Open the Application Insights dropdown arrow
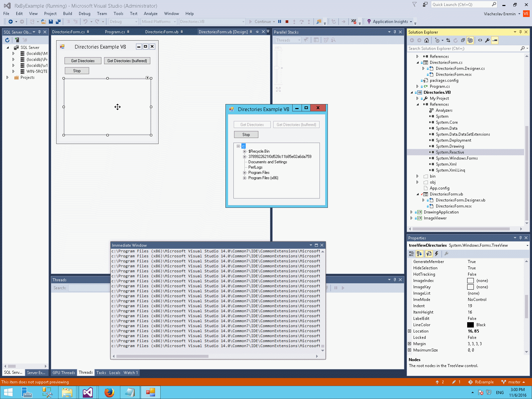This screenshot has height=399, width=532. click(x=411, y=22)
